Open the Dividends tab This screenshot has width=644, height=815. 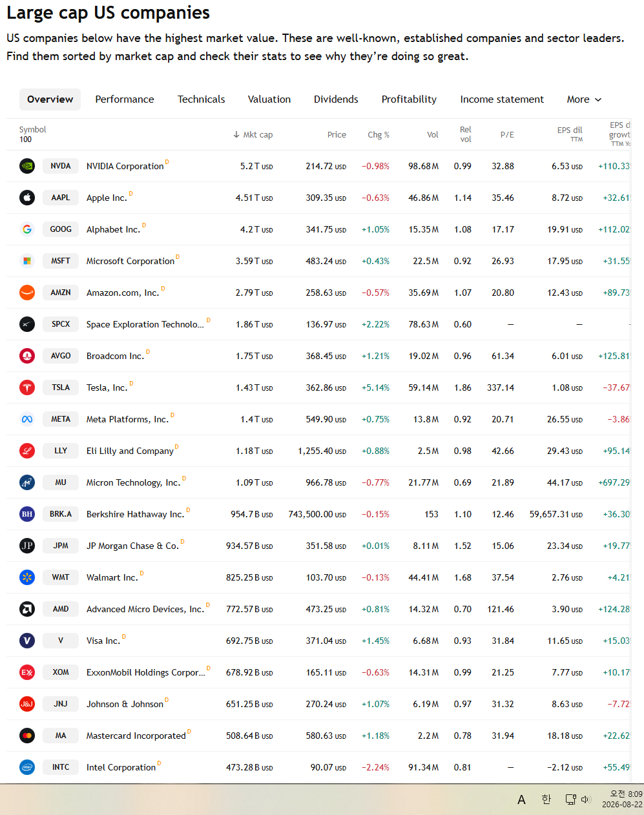[x=336, y=99]
